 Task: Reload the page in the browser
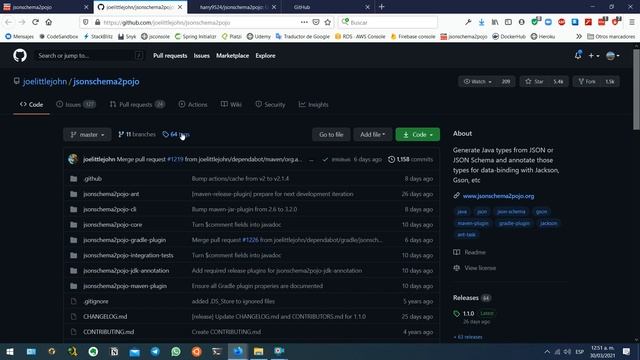pyautogui.click(x=35, y=22)
